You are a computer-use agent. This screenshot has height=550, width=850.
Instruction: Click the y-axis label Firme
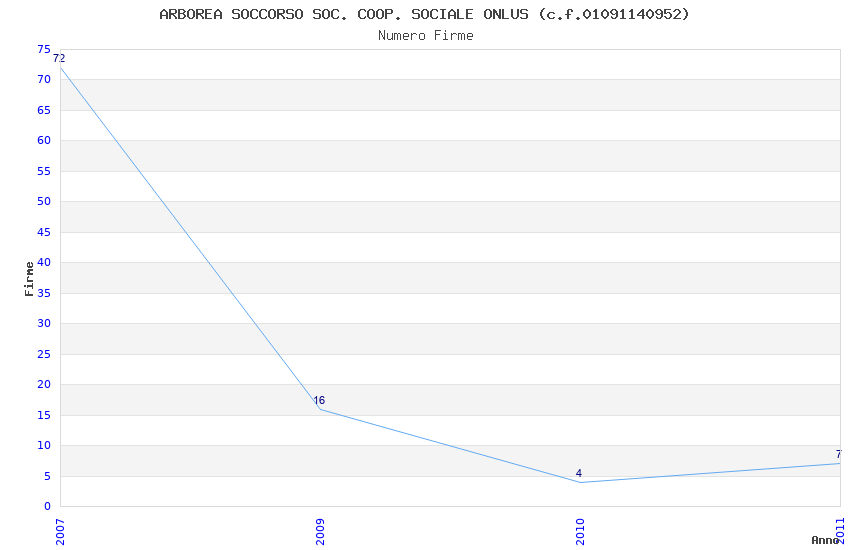(x=29, y=279)
